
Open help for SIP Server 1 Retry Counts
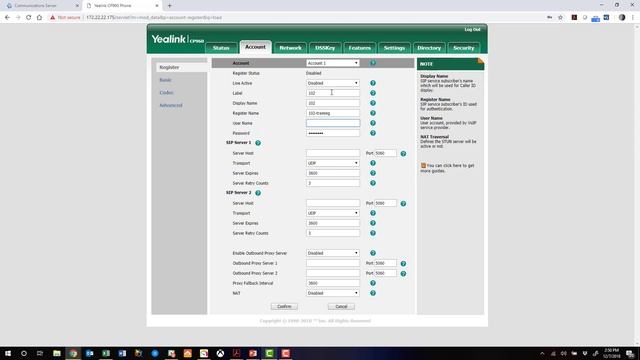pyautogui.click(x=373, y=183)
